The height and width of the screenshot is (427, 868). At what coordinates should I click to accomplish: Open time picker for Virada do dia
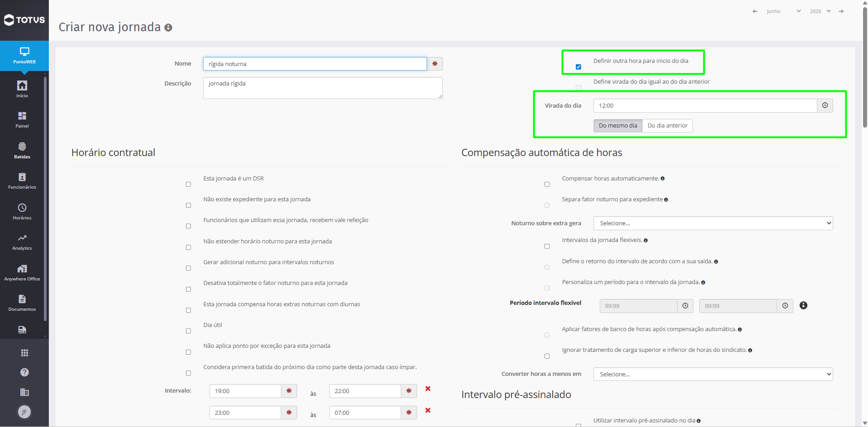coord(825,105)
